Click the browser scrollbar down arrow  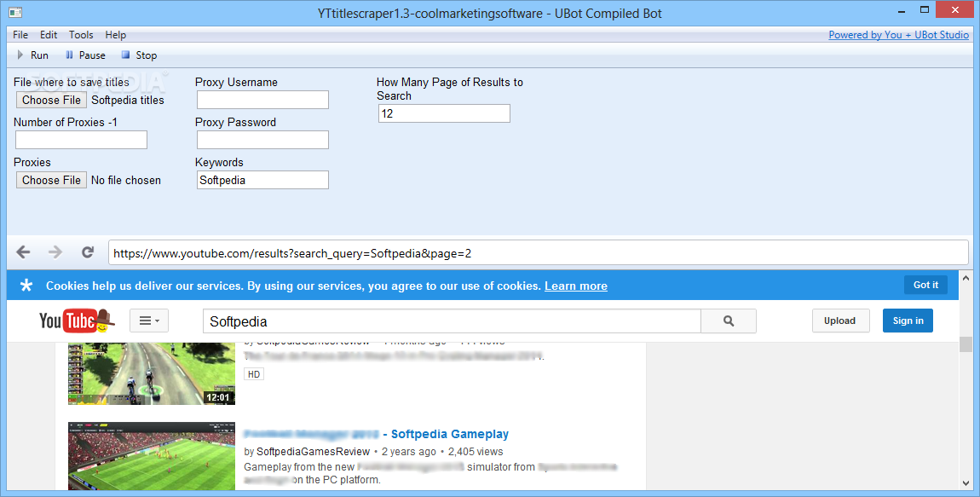coord(966,483)
